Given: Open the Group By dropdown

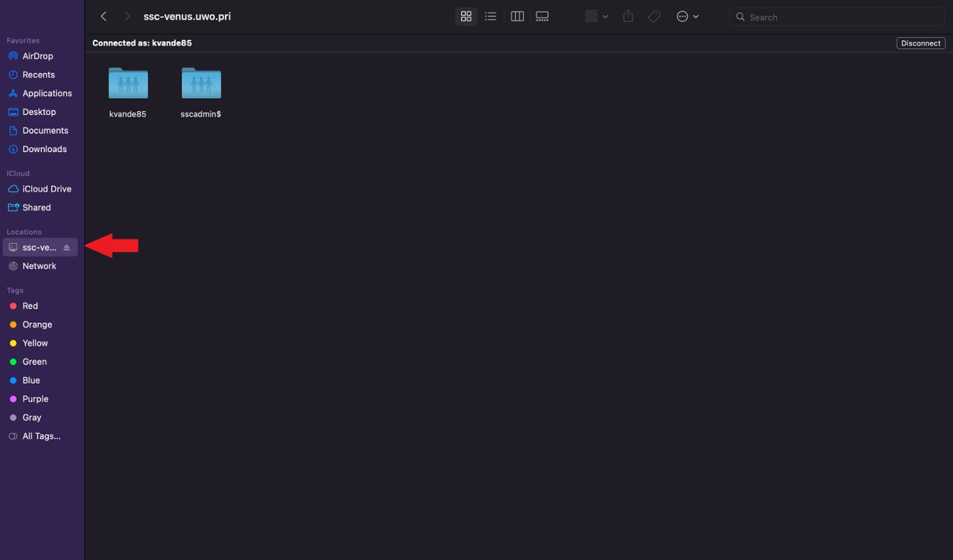Looking at the screenshot, I should coord(595,16).
